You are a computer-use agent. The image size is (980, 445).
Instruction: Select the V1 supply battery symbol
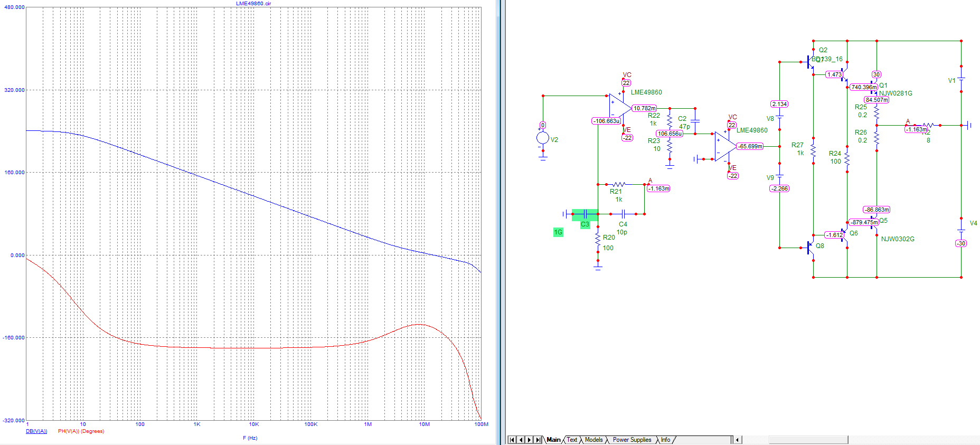point(961,79)
